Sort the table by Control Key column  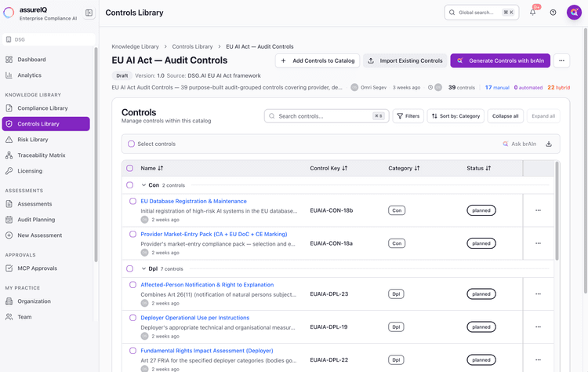coord(328,168)
